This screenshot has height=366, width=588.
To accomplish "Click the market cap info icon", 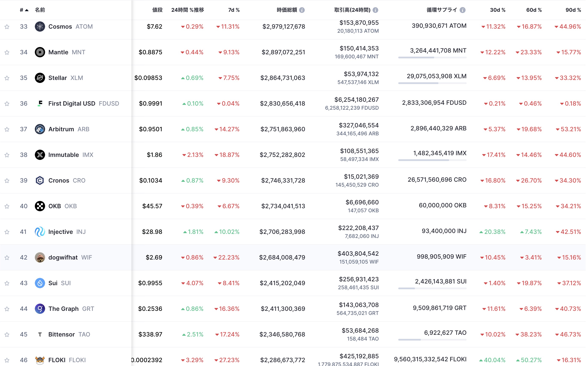I will 302,10.
